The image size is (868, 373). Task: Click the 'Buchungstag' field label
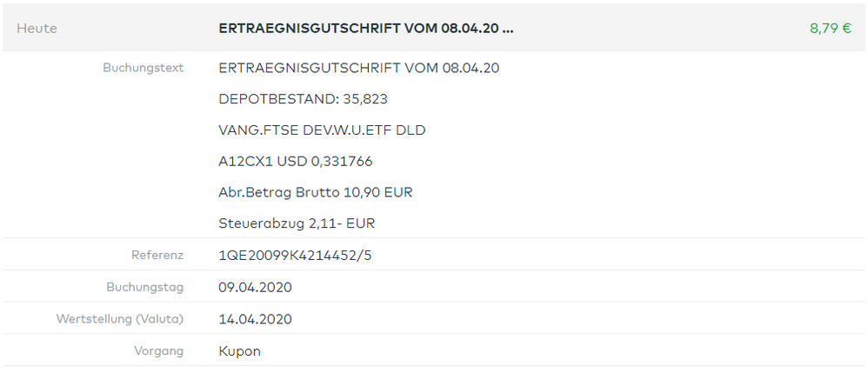coord(145,287)
